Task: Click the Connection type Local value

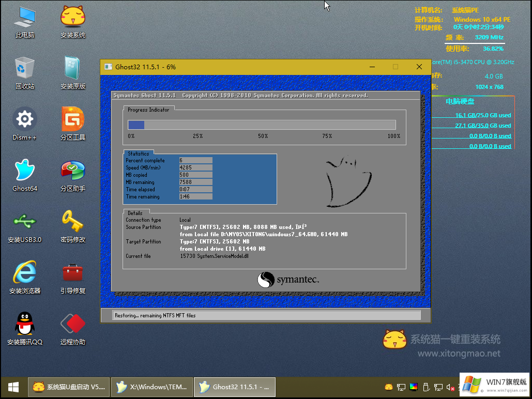Action: (185, 220)
